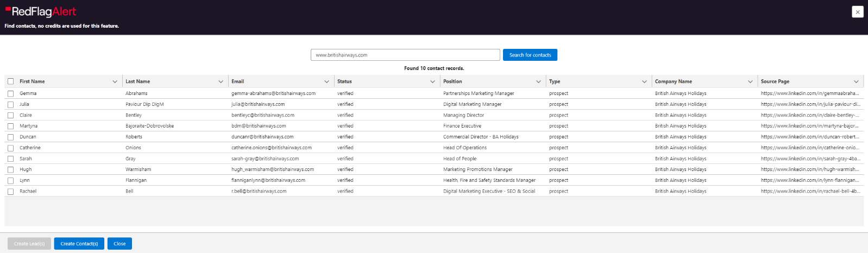Click email r.bell@britishairways.com
This screenshot has height=253, width=868.
[259, 191]
